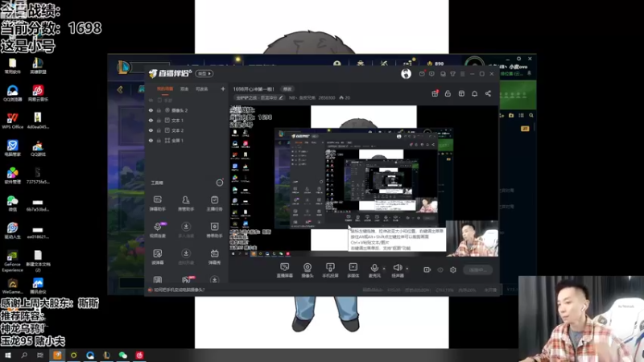Hide the 文本 1 source layer
Viewport: 644px width, 362px height.
[x=151, y=120]
